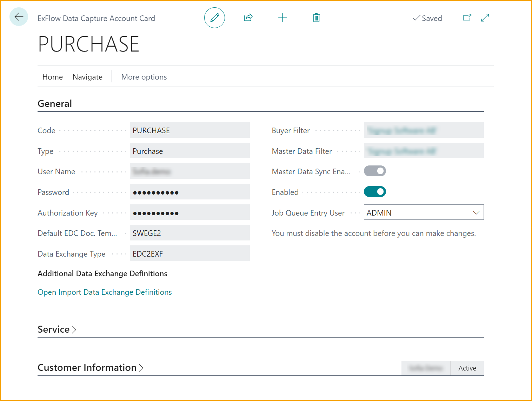Select the Password input field

click(189, 192)
